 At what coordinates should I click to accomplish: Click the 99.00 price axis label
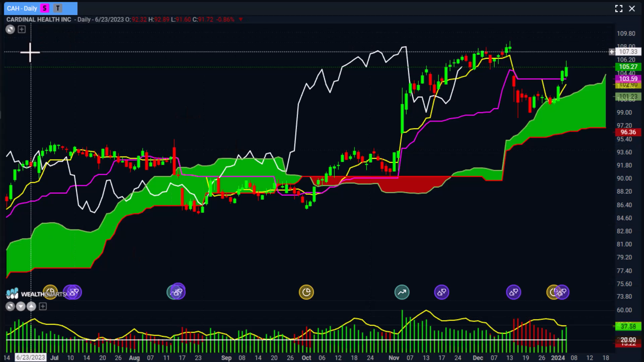(x=624, y=113)
